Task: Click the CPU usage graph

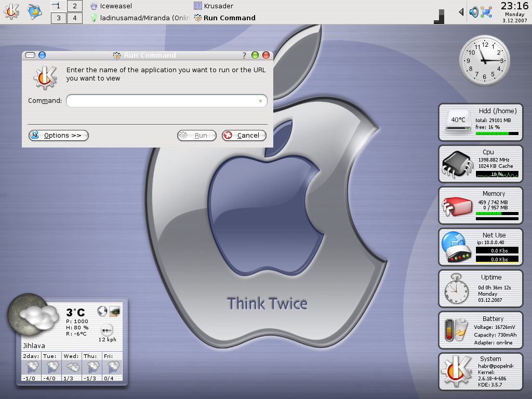Action: [497, 175]
